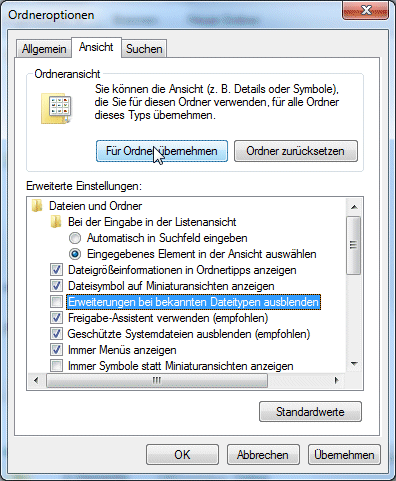Uncheck Immer Menüs anzeigen
Image resolution: width=396 pixels, height=481 pixels.
[56, 350]
